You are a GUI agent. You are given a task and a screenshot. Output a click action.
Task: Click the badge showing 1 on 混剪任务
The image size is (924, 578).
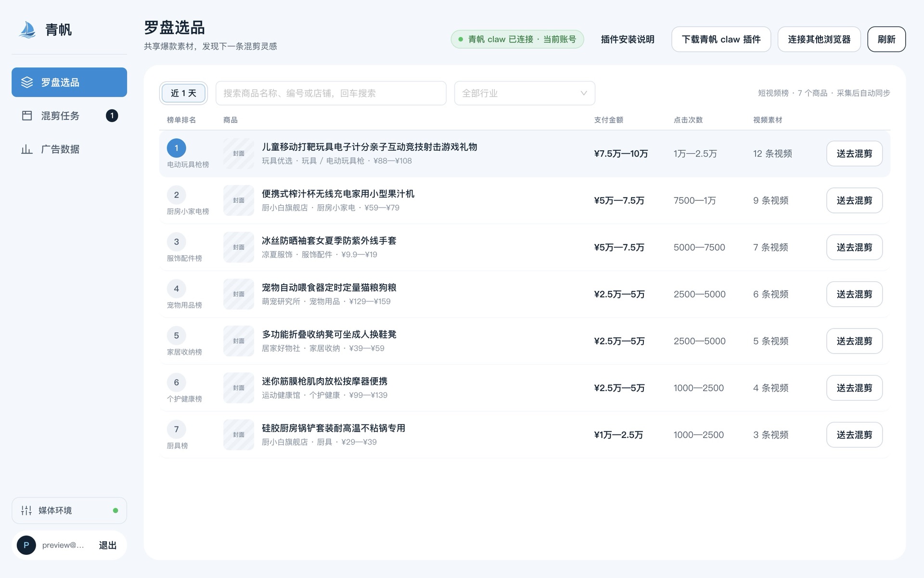(112, 116)
